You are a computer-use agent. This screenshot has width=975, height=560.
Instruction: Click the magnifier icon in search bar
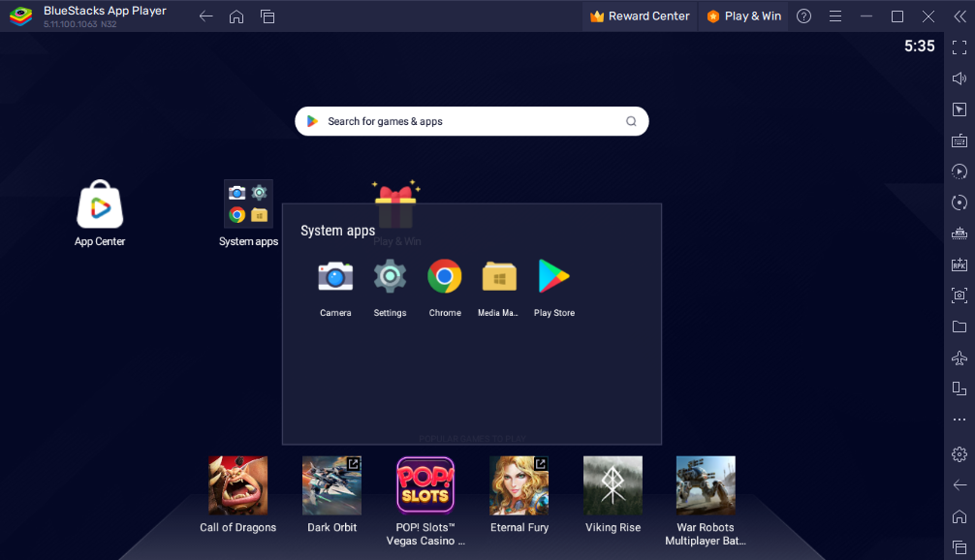(631, 121)
